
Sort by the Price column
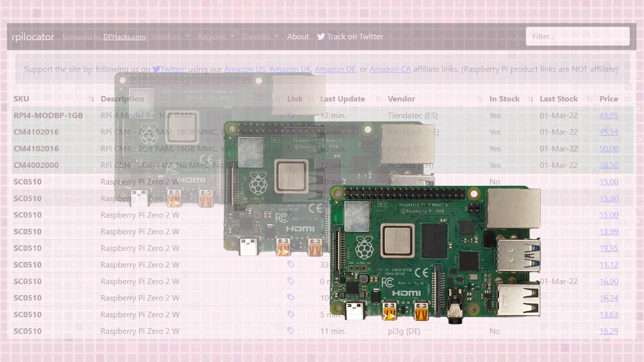[x=609, y=99]
